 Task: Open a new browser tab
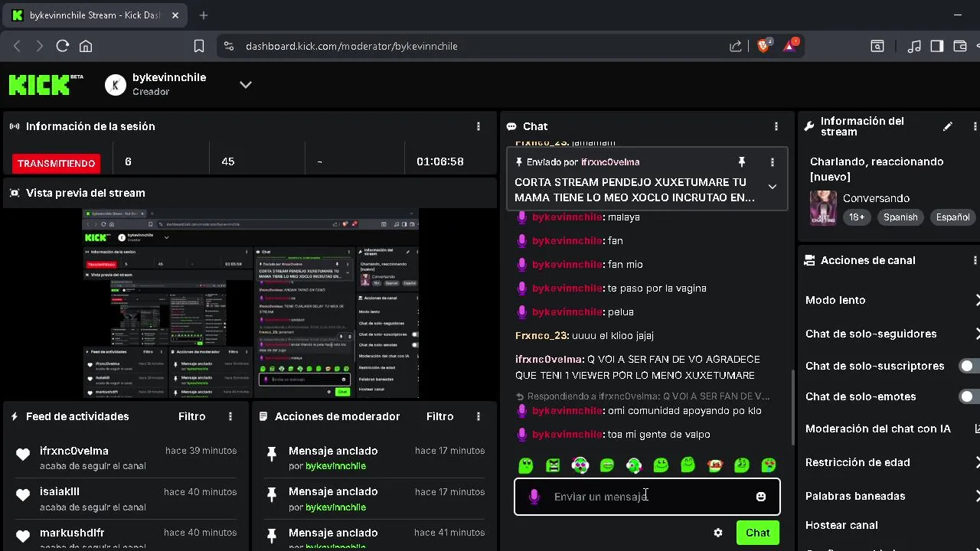[204, 15]
